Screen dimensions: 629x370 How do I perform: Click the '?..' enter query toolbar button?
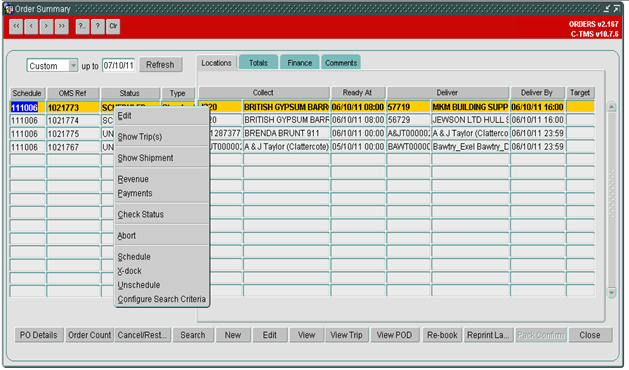(82, 26)
